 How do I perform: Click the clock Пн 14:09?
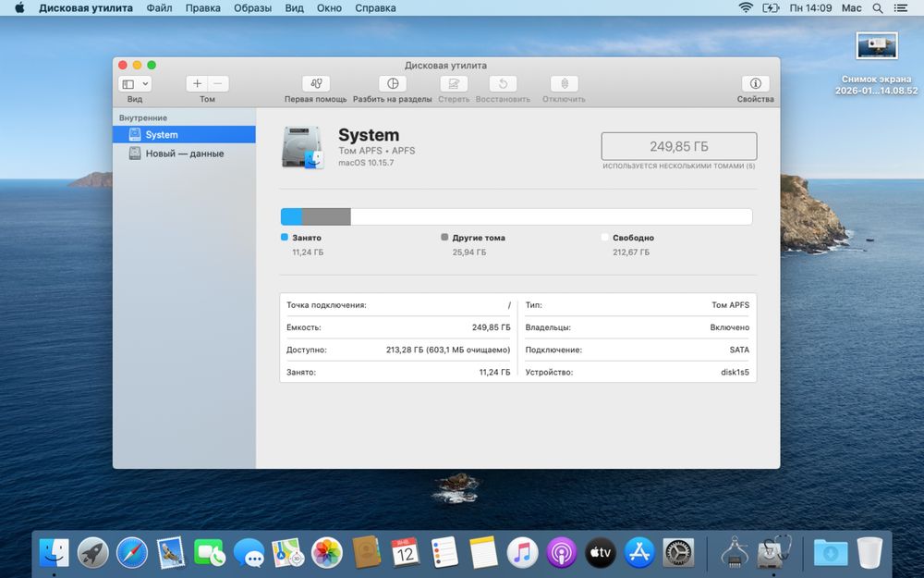click(x=811, y=8)
